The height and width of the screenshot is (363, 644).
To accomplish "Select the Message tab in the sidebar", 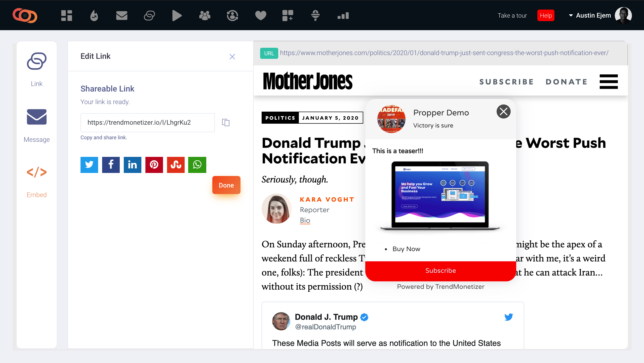I will coord(37,126).
